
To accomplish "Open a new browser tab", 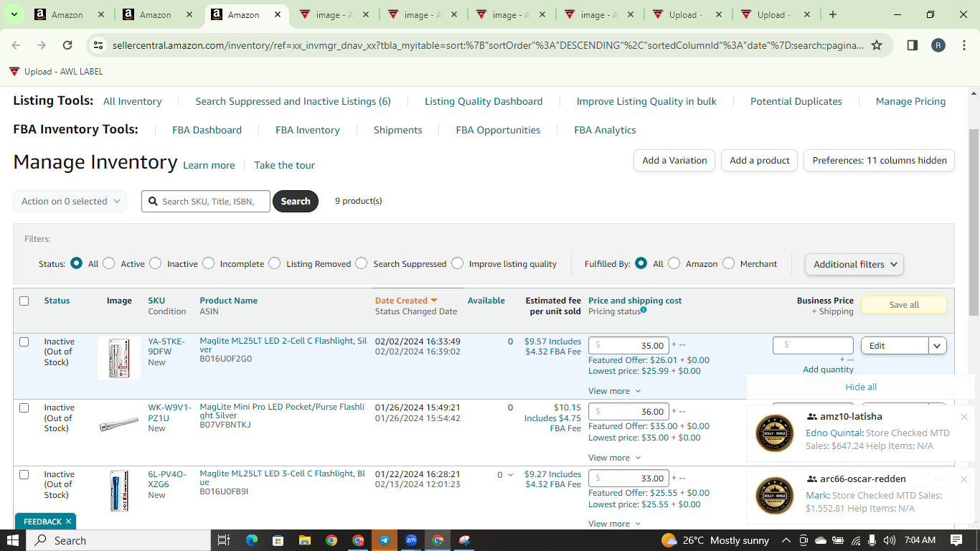I will [x=832, y=14].
